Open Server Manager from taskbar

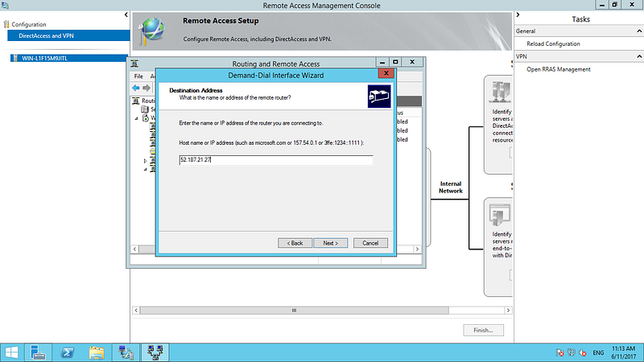38,352
